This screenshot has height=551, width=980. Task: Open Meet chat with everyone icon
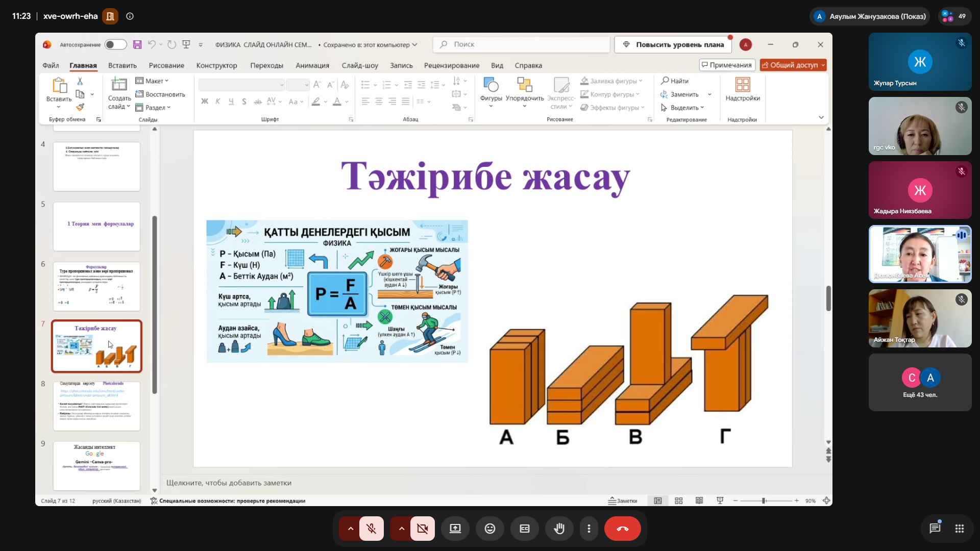coord(935,529)
